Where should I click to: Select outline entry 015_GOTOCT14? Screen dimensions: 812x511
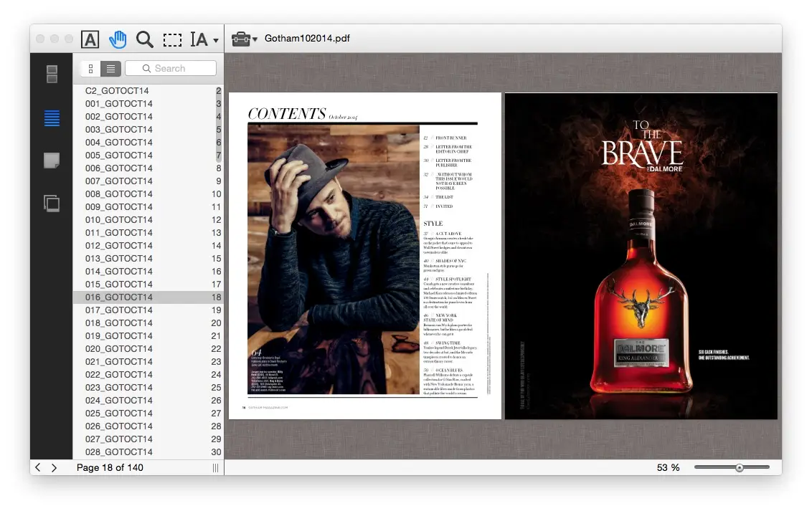[x=148, y=285]
